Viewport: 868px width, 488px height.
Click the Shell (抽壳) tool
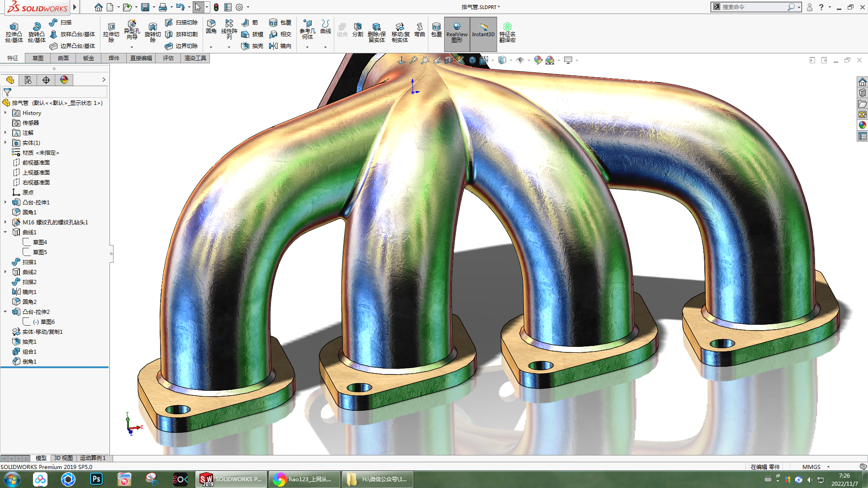pyautogui.click(x=252, y=46)
